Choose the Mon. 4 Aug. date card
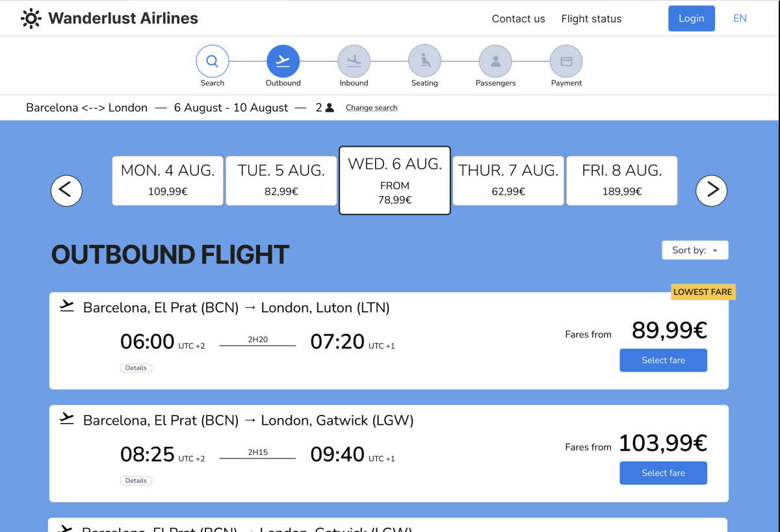 pos(168,181)
